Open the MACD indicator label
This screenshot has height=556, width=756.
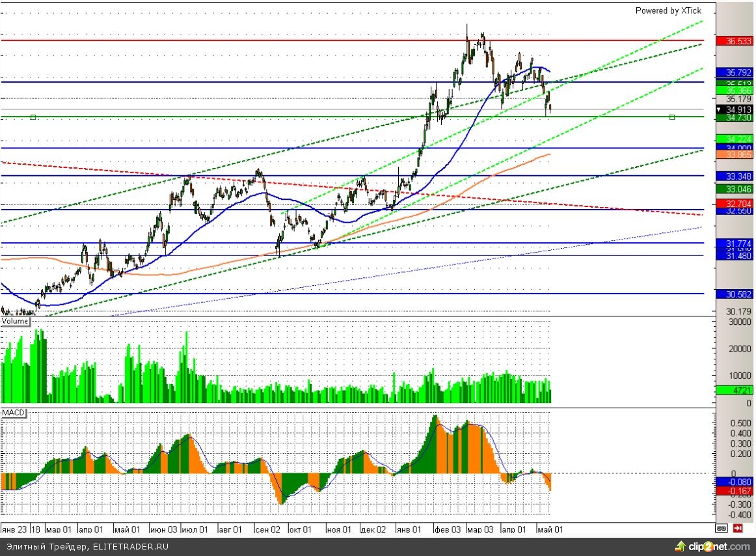pos(14,413)
